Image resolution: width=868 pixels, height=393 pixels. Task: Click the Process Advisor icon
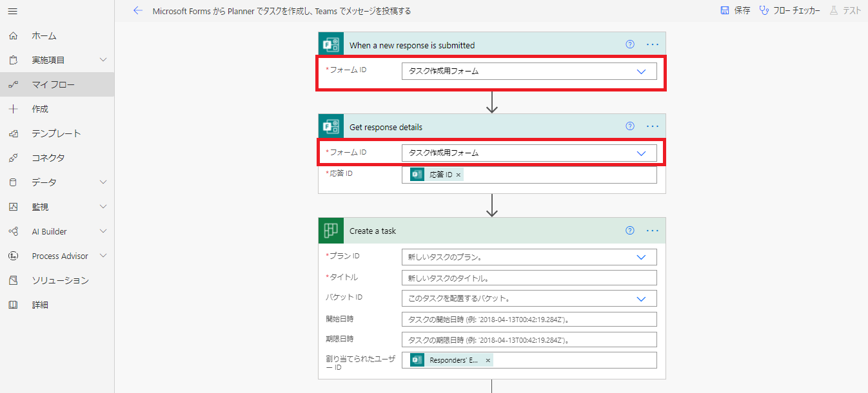(13, 256)
